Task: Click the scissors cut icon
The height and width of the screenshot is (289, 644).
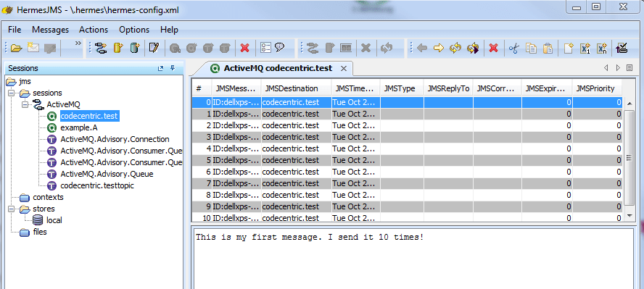Action: point(513,49)
